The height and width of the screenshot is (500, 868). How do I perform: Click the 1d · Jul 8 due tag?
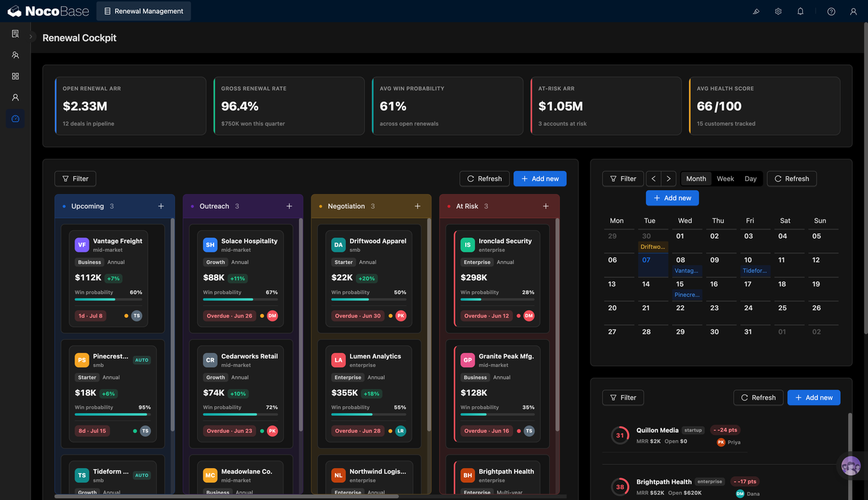click(x=90, y=315)
